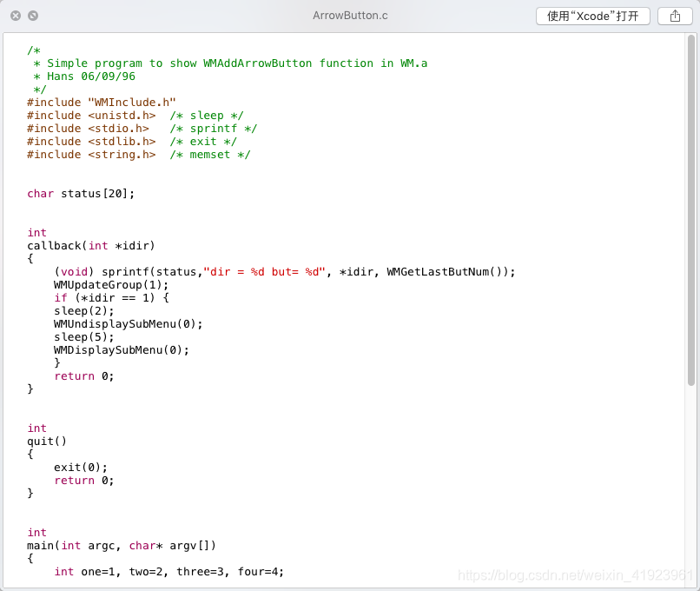700x591 pixels.
Task: Close the Quick Look preview
Action: [x=16, y=16]
